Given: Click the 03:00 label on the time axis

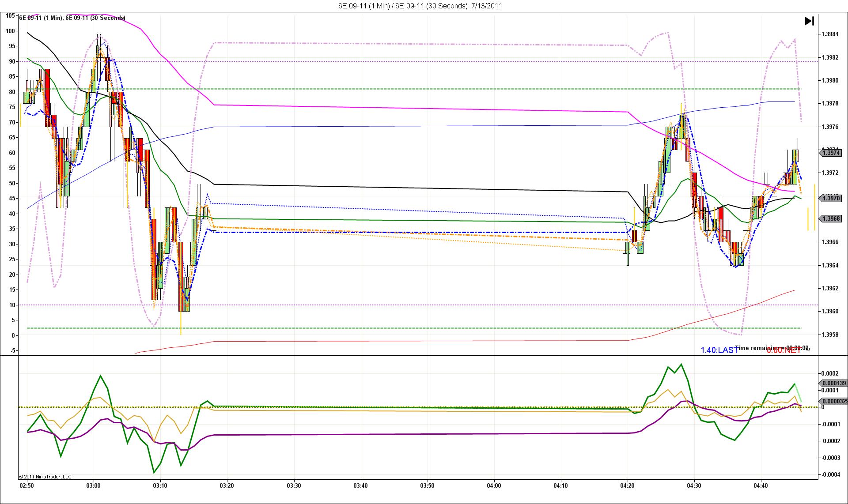Looking at the screenshot, I should 94,486.
